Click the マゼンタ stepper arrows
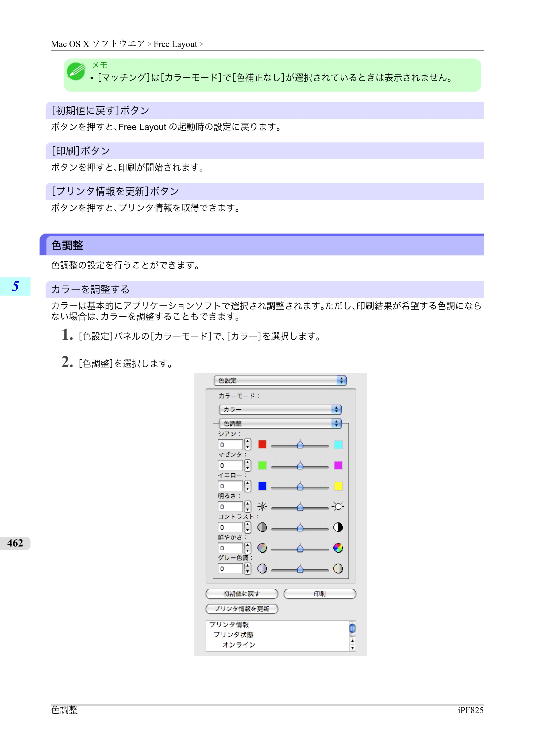535x756 pixels. 248,465
